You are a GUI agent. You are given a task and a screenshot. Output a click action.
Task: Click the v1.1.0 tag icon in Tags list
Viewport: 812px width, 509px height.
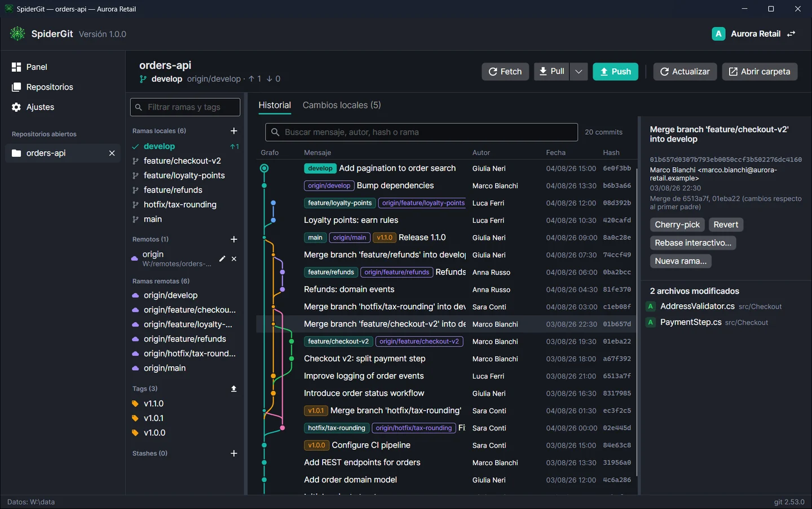pos(135,403)
